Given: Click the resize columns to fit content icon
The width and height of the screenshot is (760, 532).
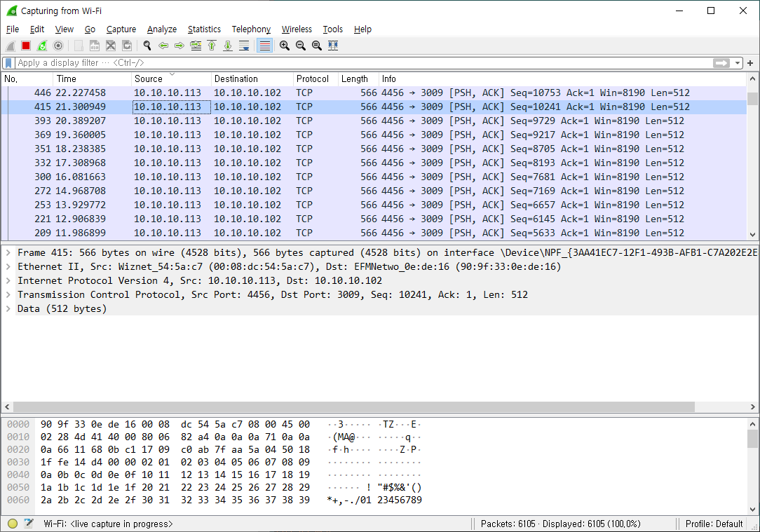Looking at the screenshot, I should [333, 46].
